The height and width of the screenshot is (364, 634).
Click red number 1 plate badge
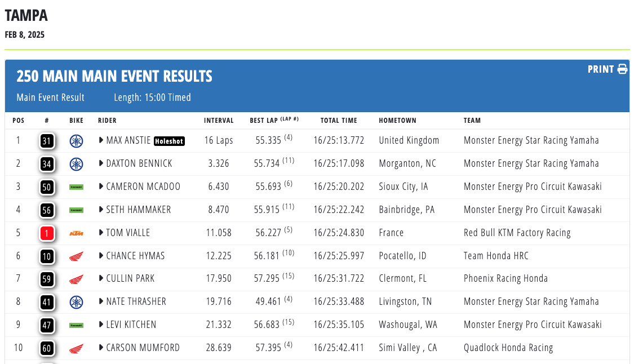click(47, 233)
